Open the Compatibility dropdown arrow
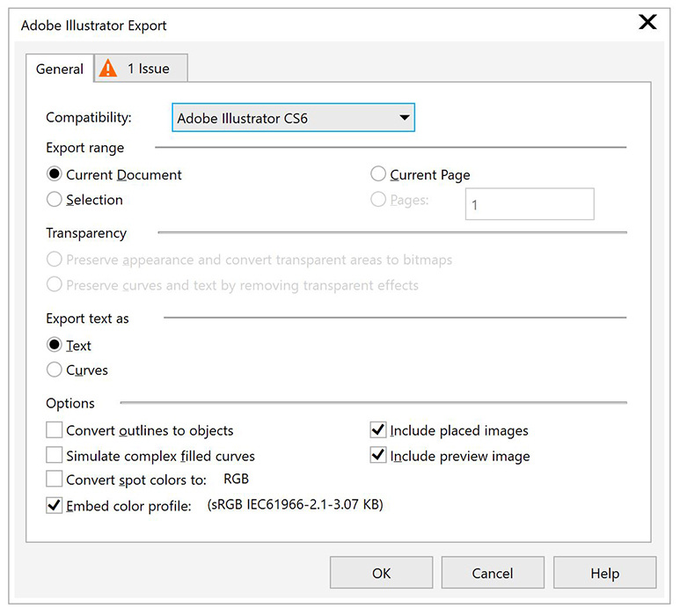680x616 pixels. pyautogui.click(x=404, y=118)
